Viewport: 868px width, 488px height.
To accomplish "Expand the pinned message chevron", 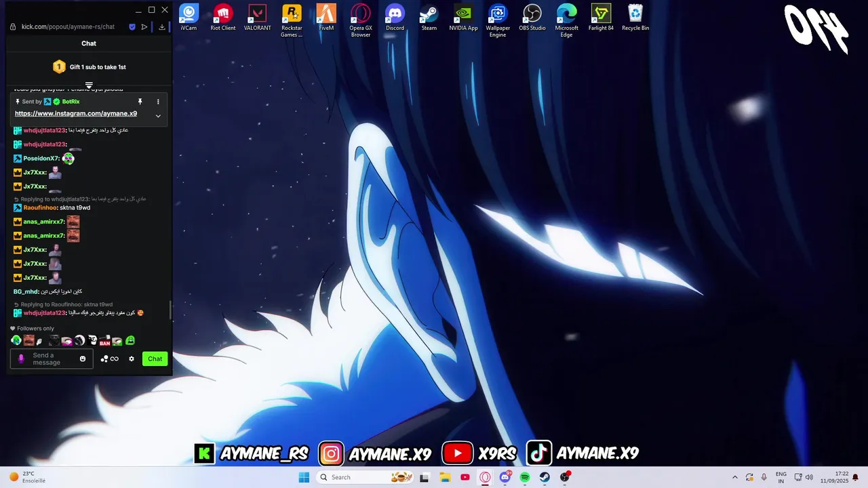I will point(158,116).
